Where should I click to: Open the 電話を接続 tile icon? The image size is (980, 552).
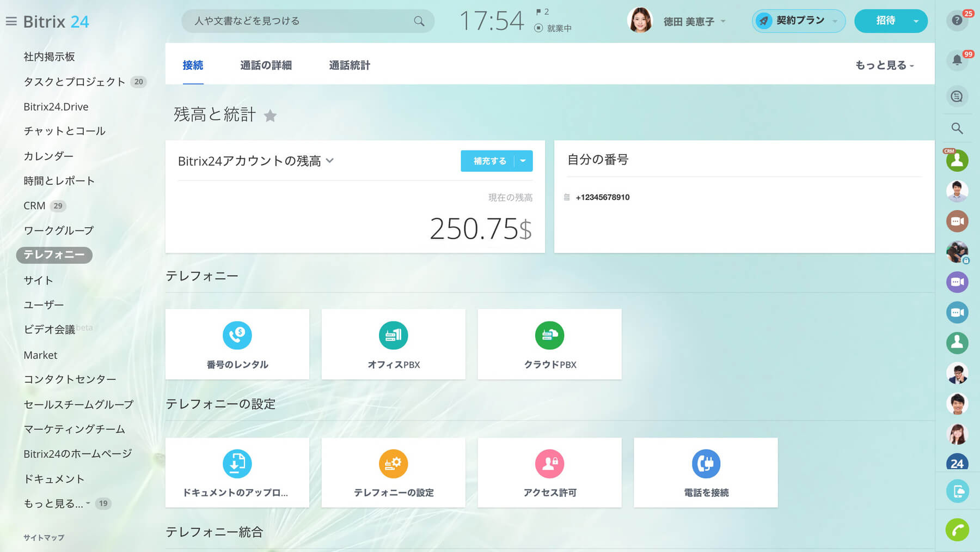click(706, 464)
